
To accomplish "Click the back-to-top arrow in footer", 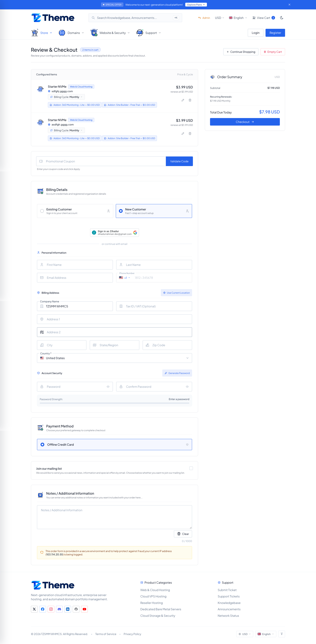I will point(282,634).
